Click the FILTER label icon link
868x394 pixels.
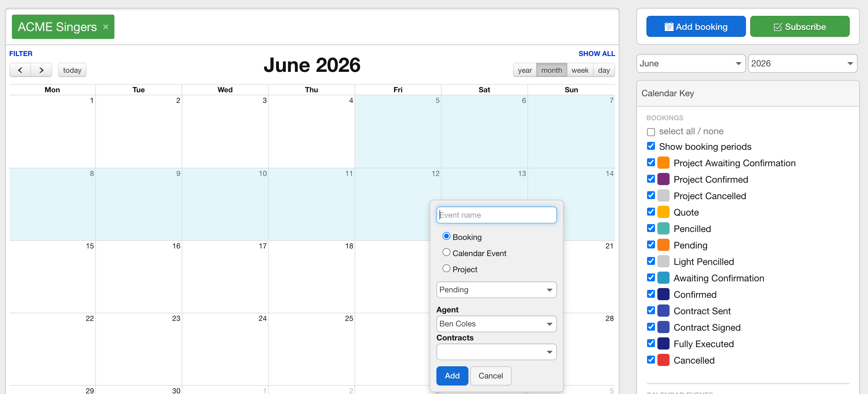coord(21,54)
